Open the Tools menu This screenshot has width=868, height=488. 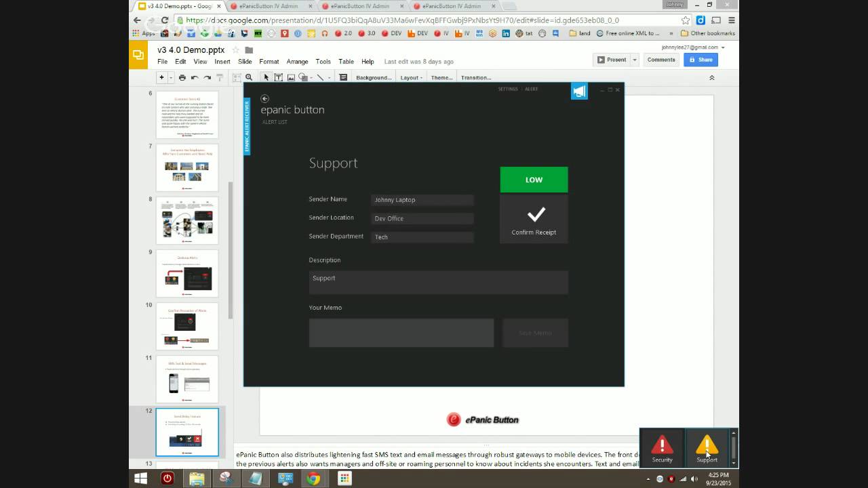[323, 62]
